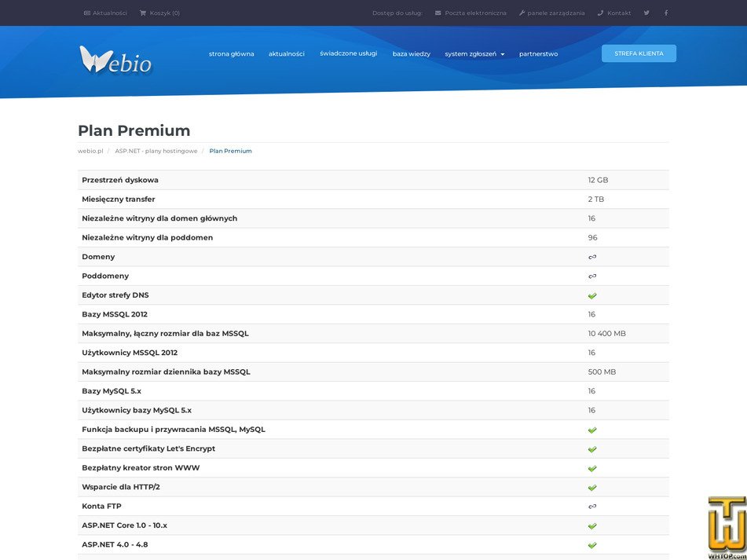Click Dostęp do usług: text
The image size is (747, 560).
click(x=397, y=13)
